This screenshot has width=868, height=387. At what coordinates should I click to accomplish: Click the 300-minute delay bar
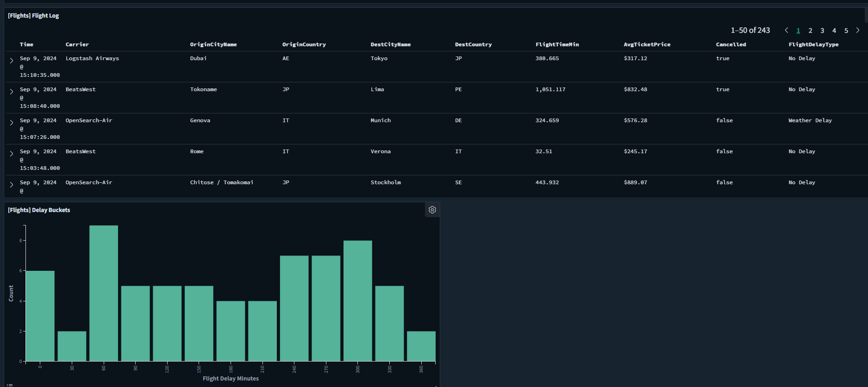point(358,301)
